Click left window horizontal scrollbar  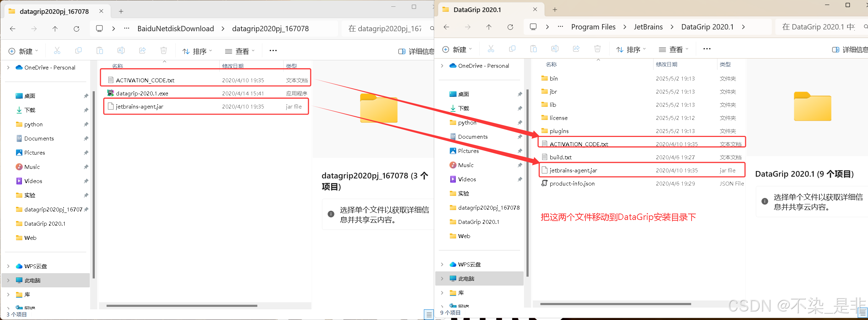click(x=182, y=305)
